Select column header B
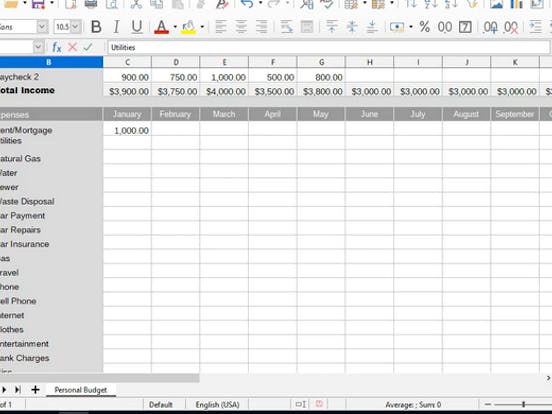This screenshot has height=414, width=552. click(x=49, y=62)
